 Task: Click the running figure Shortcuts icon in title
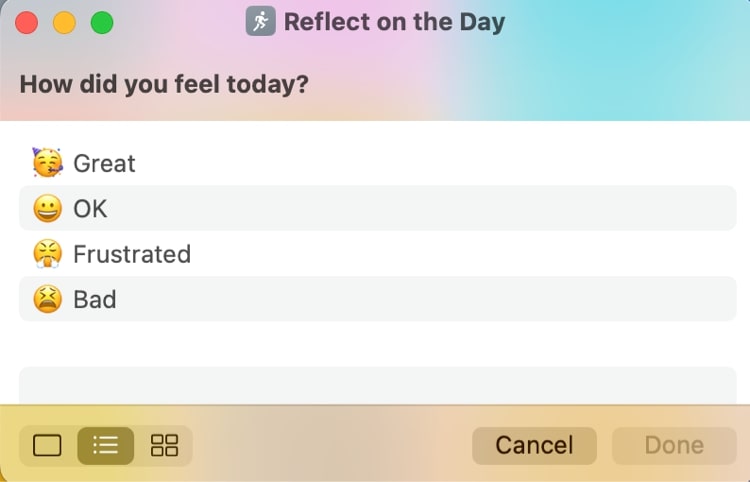tap(260, 22)
